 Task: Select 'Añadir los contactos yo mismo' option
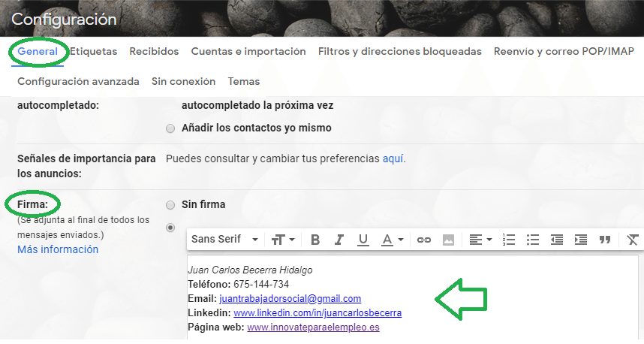(x=170, y=128)
